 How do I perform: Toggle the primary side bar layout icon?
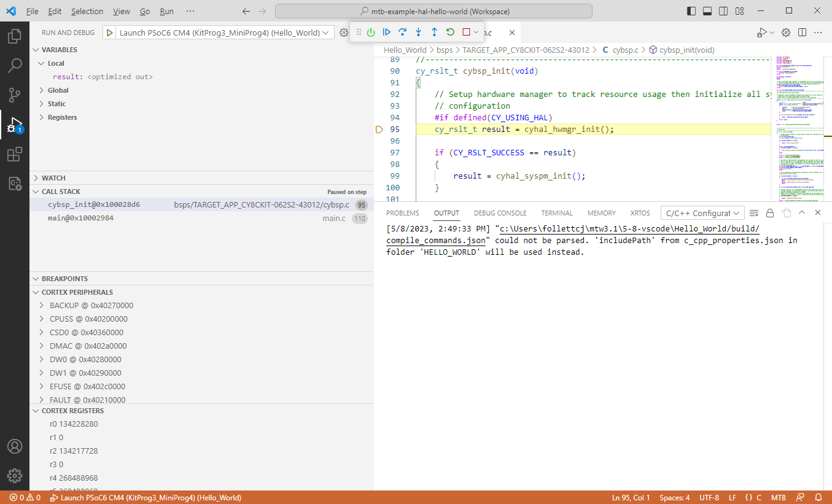[692, 11]
